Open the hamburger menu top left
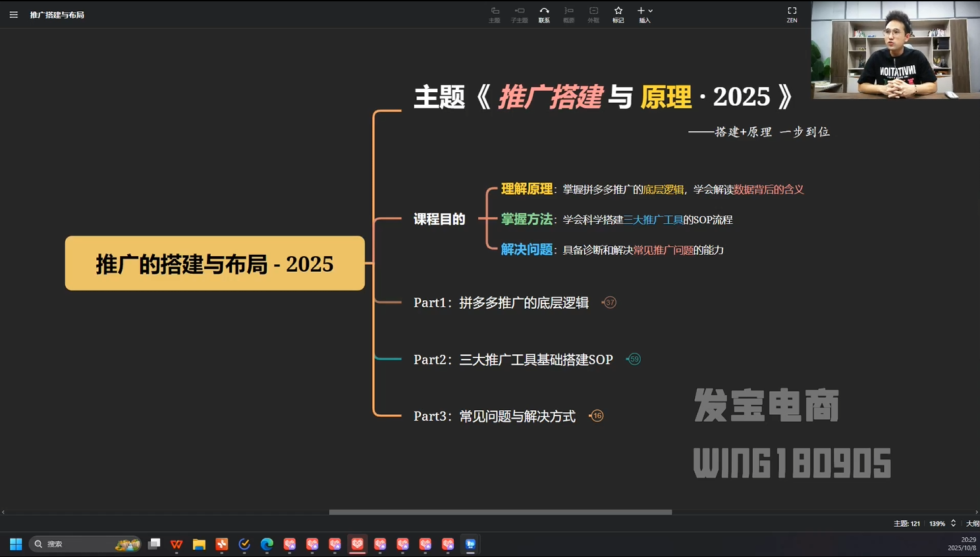 [x=14, y=14]
